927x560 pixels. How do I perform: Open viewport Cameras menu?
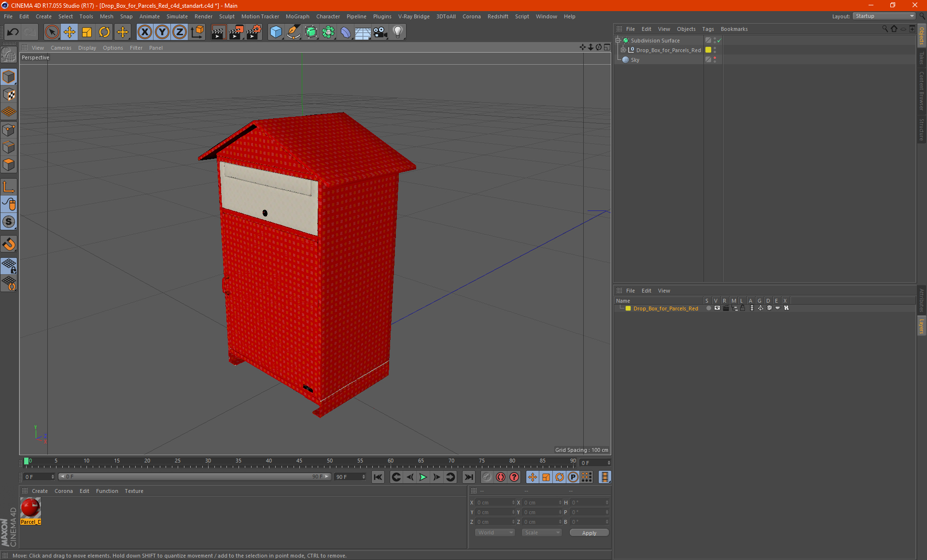pyautogui.click(x=61, y=48)
